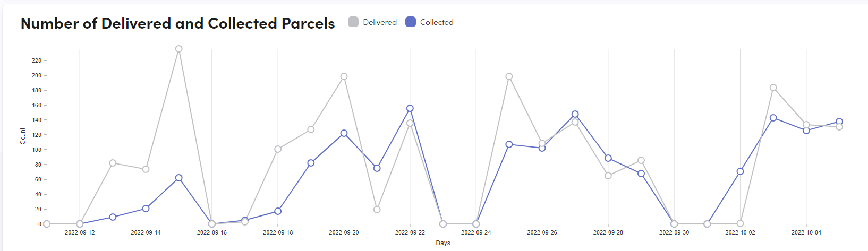Click the Delivered point on 2022-09-14
The width and height of the screenshot is (868, 251).
[x=146, y=169]
